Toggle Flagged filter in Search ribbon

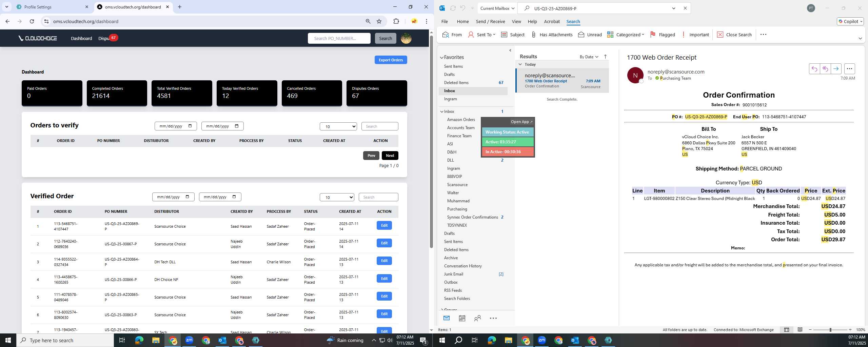click(x=663, y=35)
